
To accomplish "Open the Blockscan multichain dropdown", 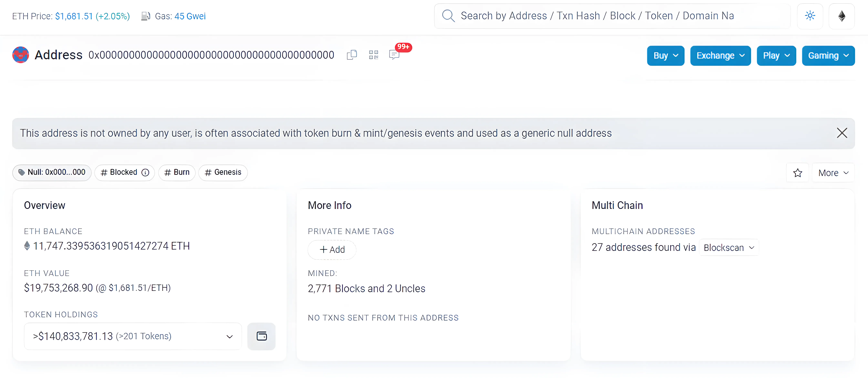I will [728, 248].
